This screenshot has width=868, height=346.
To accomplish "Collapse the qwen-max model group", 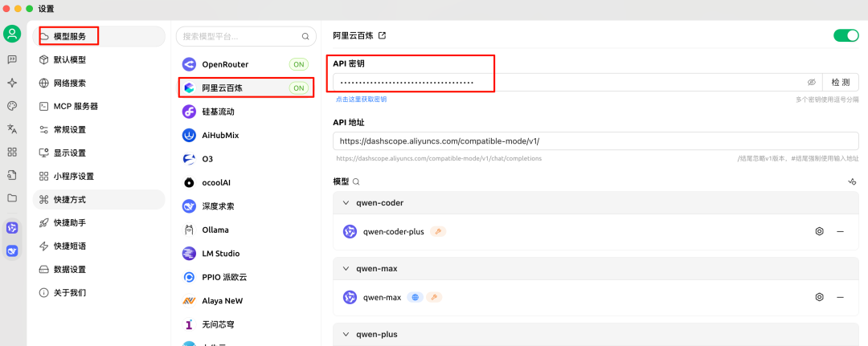I will click(x=346, y=269).
